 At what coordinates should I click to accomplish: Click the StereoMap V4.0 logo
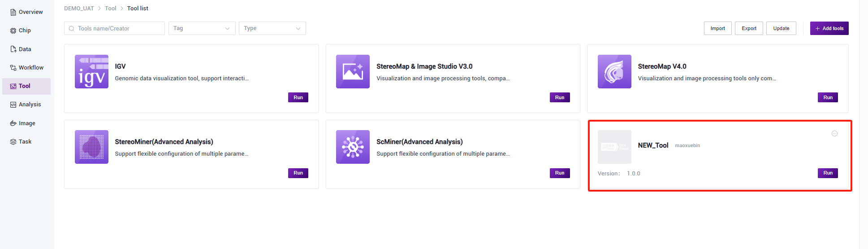[614, 72]
